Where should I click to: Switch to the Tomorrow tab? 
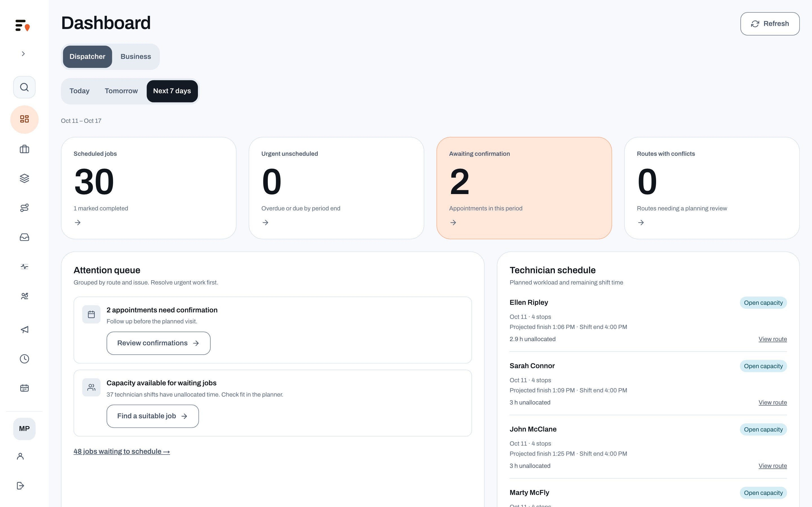121,91
